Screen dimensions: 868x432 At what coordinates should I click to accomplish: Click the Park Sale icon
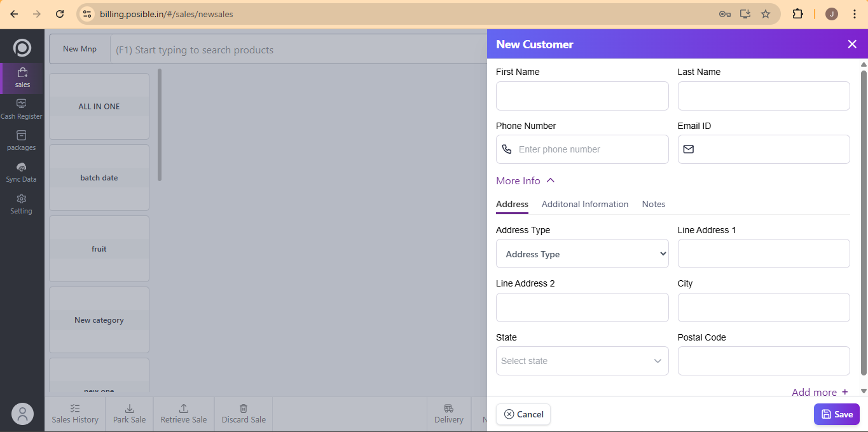[129, 408]
